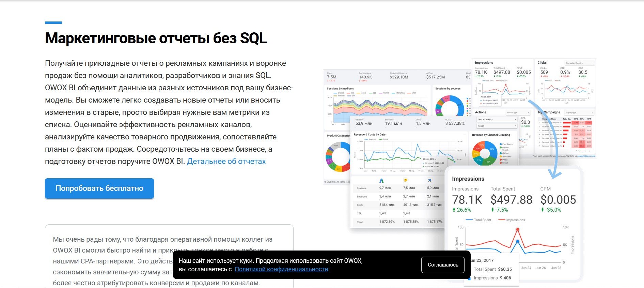Click the yellow flag icon in table header
Image resolution: width=644 pixels, height=288 pixels.
(405, 180)
